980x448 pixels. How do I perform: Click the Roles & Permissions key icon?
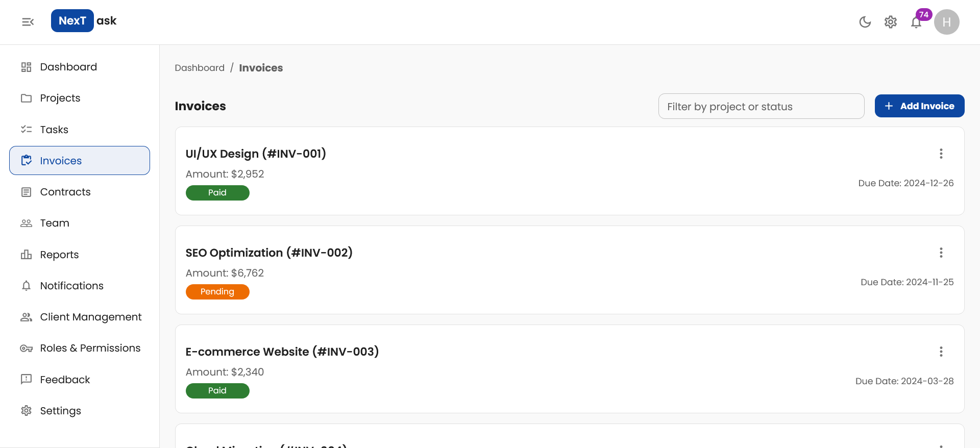(x=27, y=348)
